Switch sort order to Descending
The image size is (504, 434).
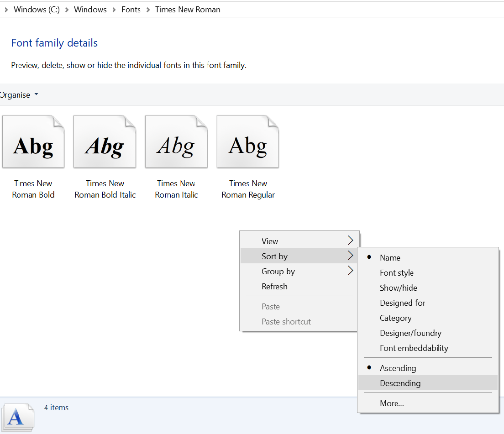pyautogui.click(x=400, y=383)
